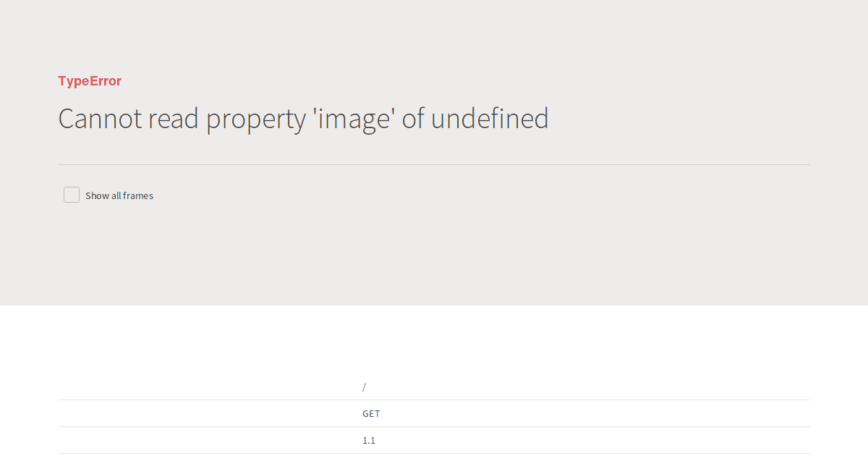
Task: Click the "/" request URL value
Action: 364,387
